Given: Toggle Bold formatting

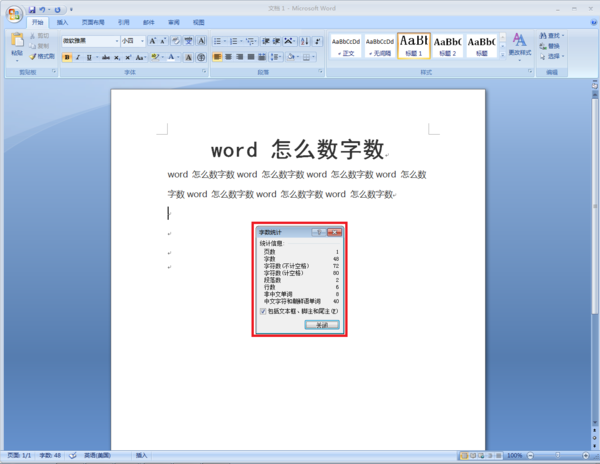Looking at the screenshot, I should (x=67, y=57).
